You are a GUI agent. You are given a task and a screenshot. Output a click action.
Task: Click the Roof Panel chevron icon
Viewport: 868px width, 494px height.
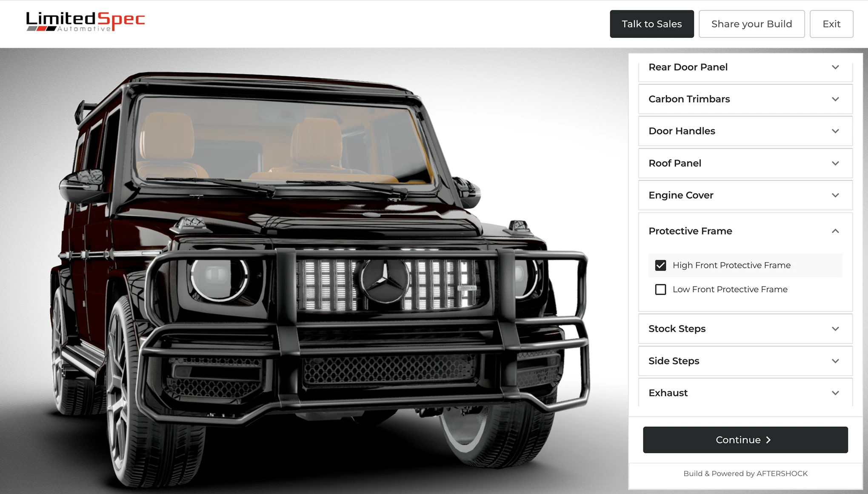[x=835, y=163]
